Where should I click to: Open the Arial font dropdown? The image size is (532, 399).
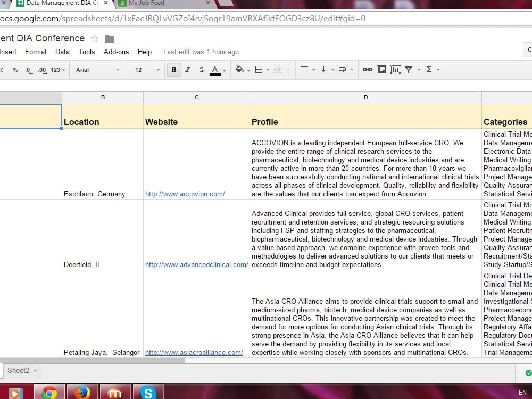point(98,70)
